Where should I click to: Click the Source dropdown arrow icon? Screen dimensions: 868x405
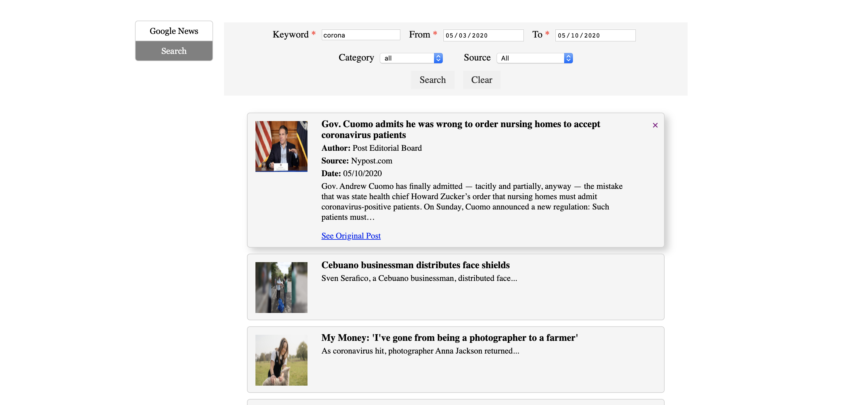[x=568, y=58]
